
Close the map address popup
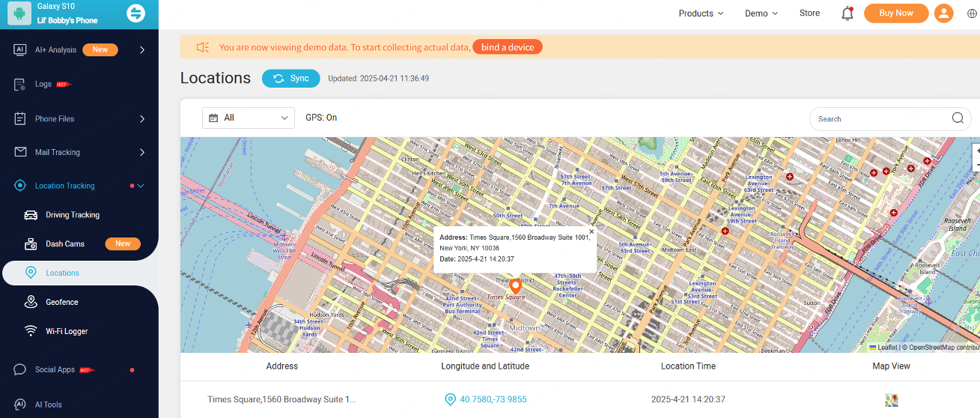click(591, 232)
